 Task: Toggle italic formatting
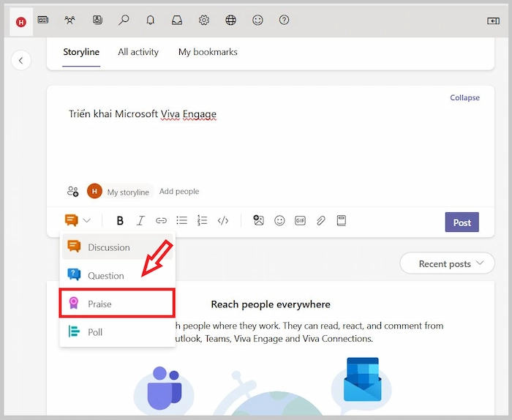coord(140,221)
